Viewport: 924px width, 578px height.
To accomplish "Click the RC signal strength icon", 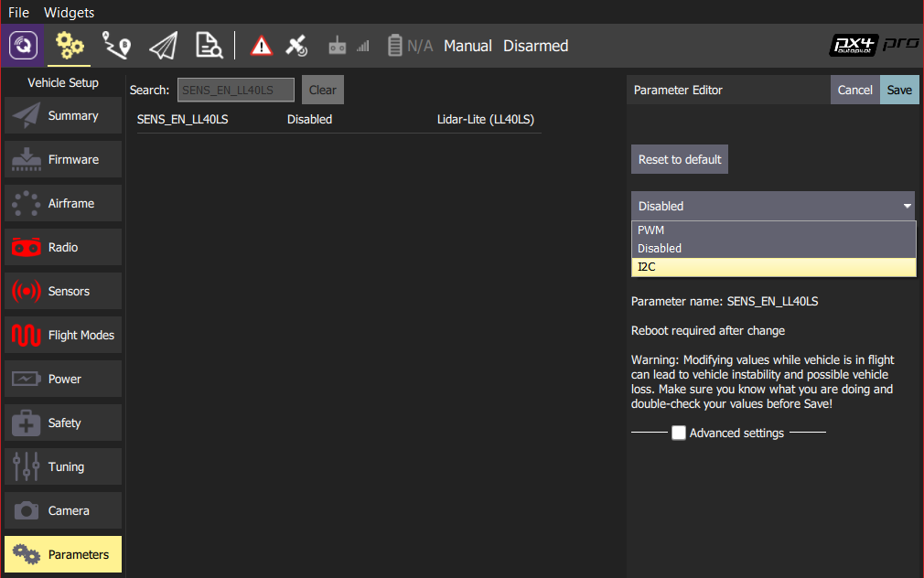I will tap(349, 46).
